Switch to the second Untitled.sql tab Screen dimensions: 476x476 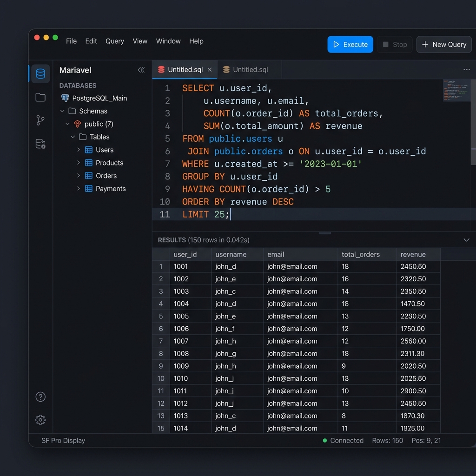[250, 70]
